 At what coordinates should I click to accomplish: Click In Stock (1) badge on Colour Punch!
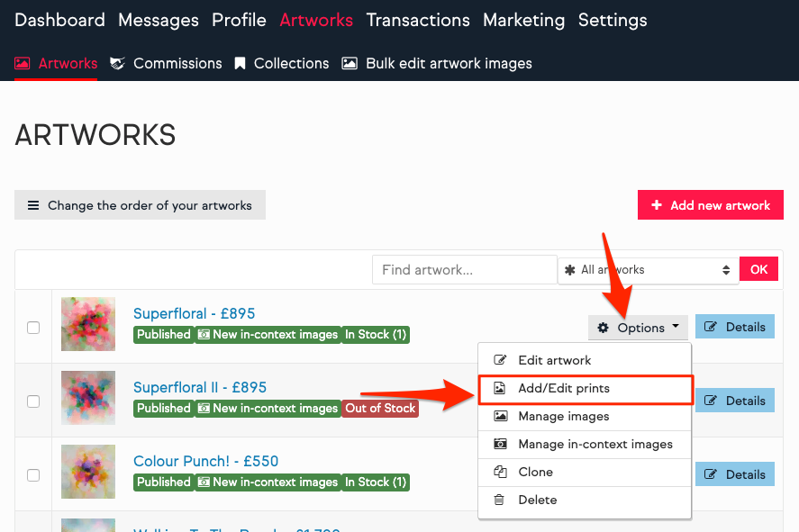click(376, 482)
